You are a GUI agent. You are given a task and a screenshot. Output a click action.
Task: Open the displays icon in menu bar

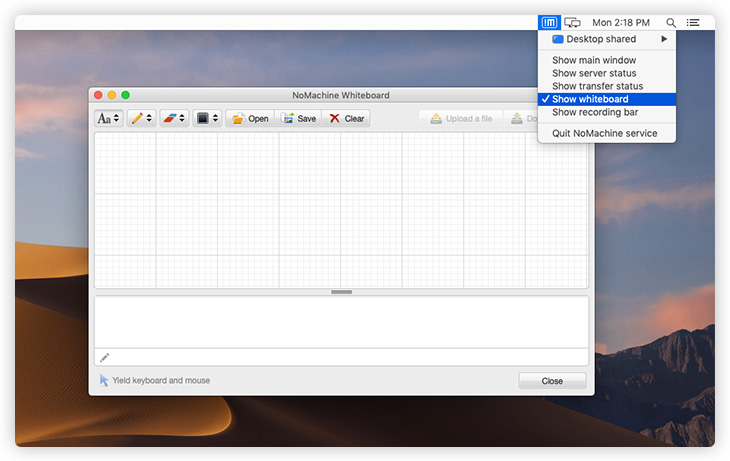(x=572, y=22)
